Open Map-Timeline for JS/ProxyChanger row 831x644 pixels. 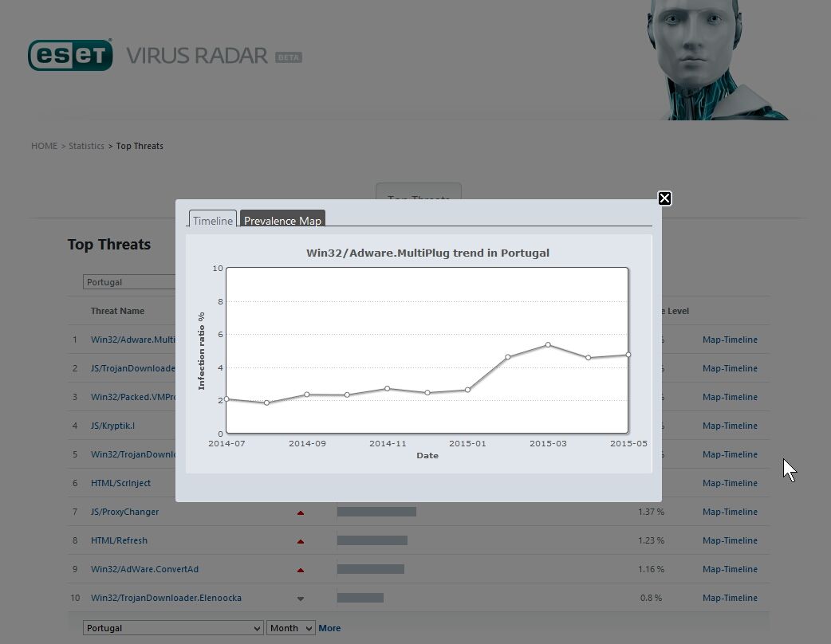point(730,512)
